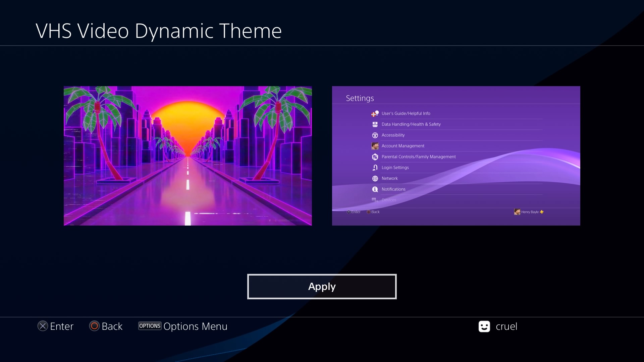Open the synthwave sunset preview thumbnail
Viewport: 644px width, 362px height.
187,156
